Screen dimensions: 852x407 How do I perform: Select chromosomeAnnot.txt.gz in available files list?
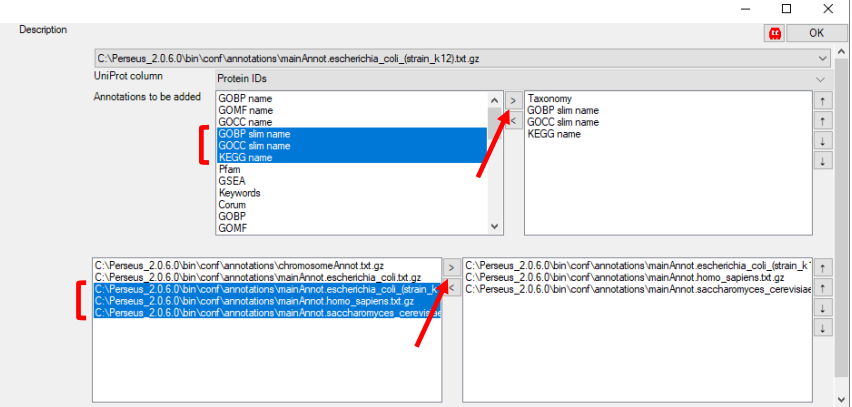coord(239,266)
